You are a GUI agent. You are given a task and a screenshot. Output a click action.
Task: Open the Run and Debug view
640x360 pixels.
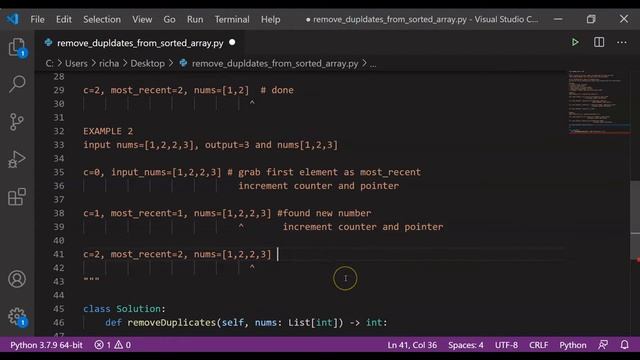(17, 159)
